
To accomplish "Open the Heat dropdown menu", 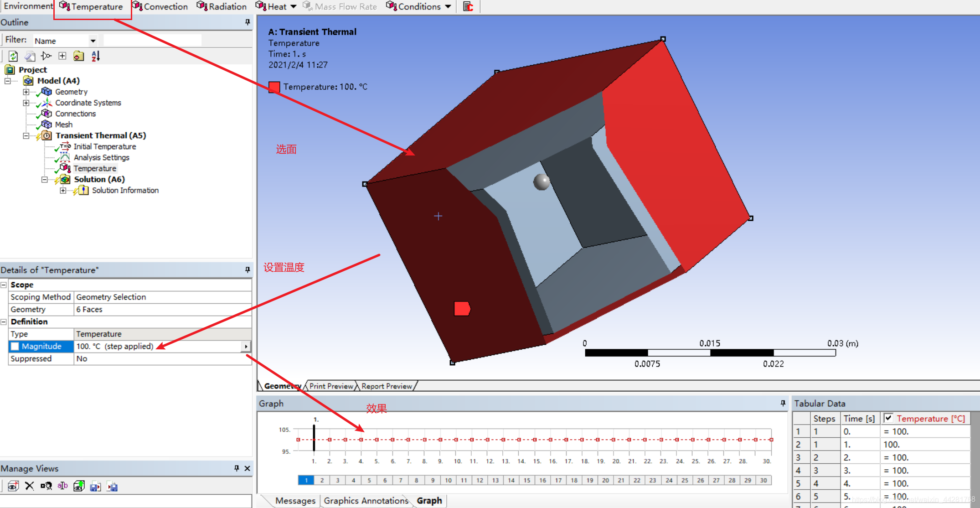I will coord(293,6).
